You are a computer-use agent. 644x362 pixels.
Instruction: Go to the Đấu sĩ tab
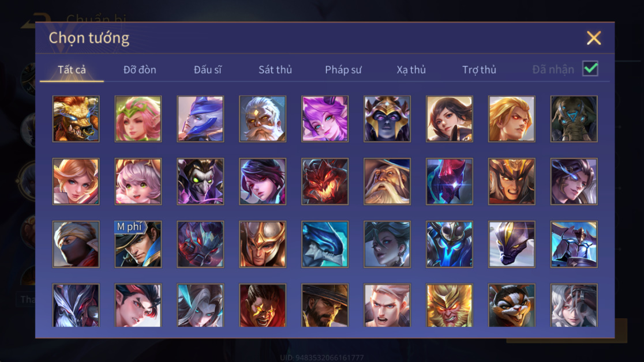pyautogui.click(x=207, y=70)
